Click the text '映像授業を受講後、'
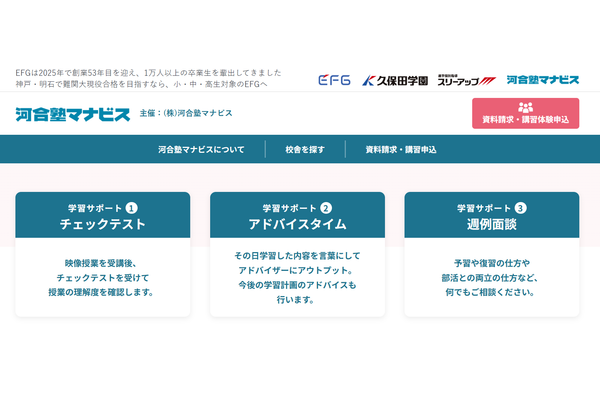The height and width of the screenshot is (400, 600). click(101, 263)
